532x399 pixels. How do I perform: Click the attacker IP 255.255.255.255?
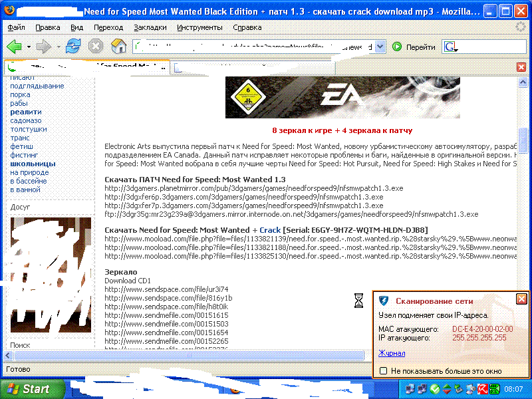point(479,338)
